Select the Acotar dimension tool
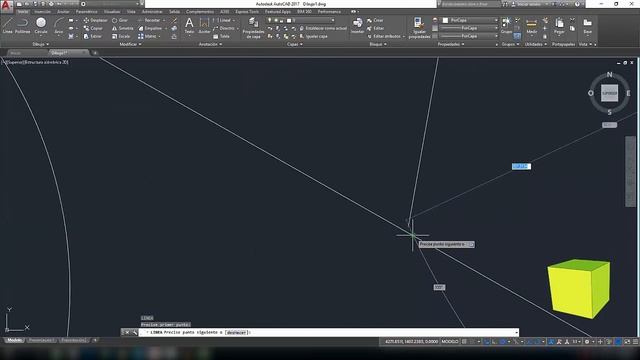 pyautogui.click(x=204, y=25)
